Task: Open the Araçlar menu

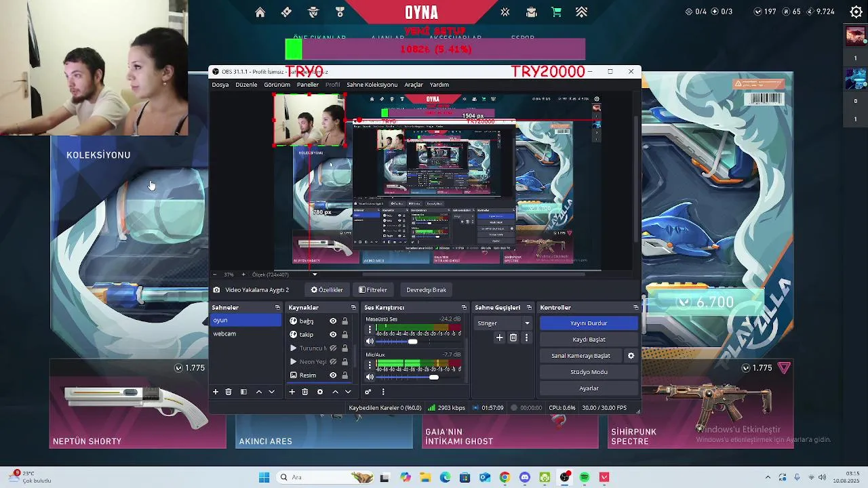Action: [414, 85]
